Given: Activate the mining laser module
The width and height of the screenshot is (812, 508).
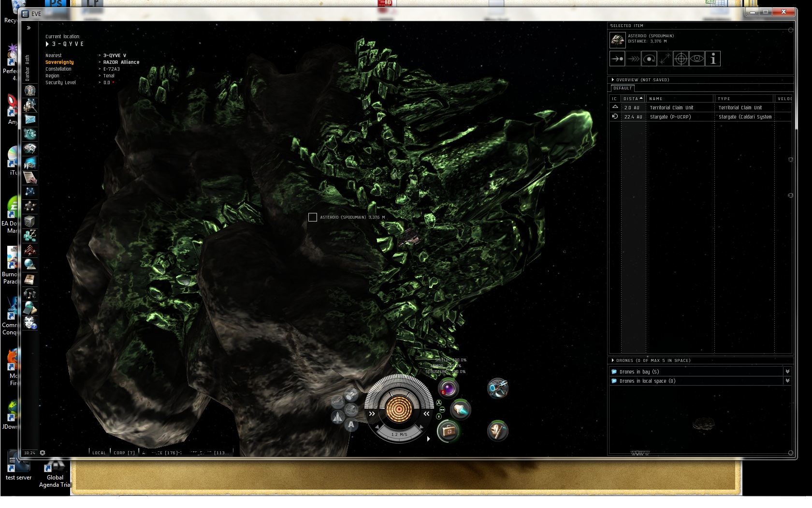Looking at the screenshot, I should [x=497, y=388].
